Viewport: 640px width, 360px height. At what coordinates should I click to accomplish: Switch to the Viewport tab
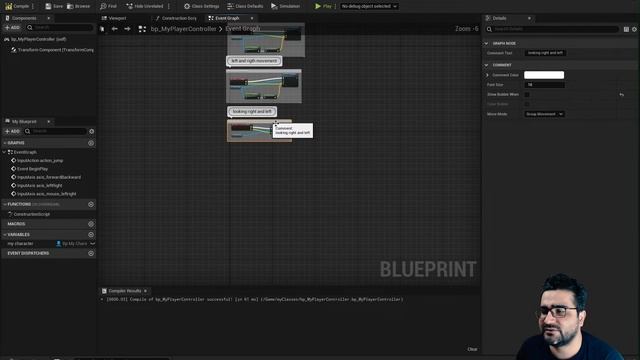click(x=114, y=18)
